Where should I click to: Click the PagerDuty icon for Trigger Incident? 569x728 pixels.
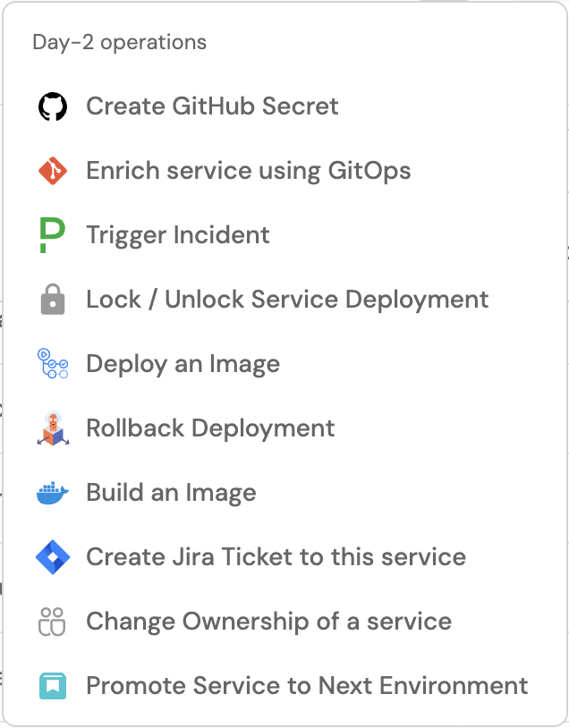point(53,235)
